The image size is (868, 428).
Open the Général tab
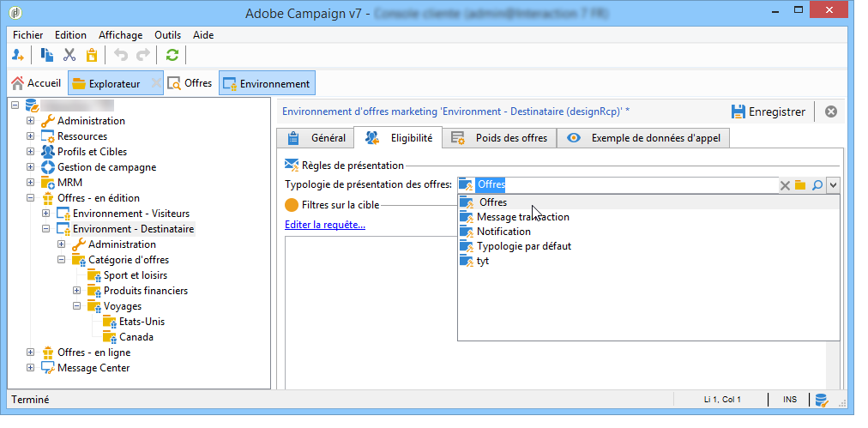[x=316, y=138]
